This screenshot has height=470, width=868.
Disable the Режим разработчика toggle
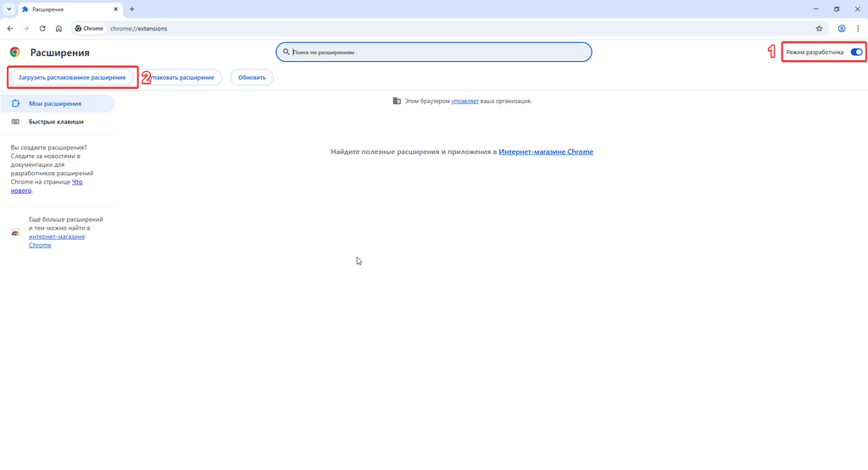click(x=856, y=53)
